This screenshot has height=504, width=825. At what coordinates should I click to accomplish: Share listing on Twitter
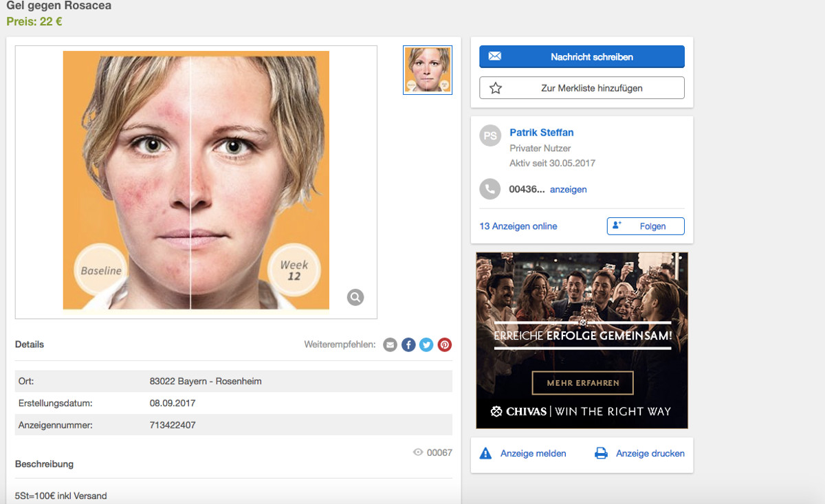426,344
